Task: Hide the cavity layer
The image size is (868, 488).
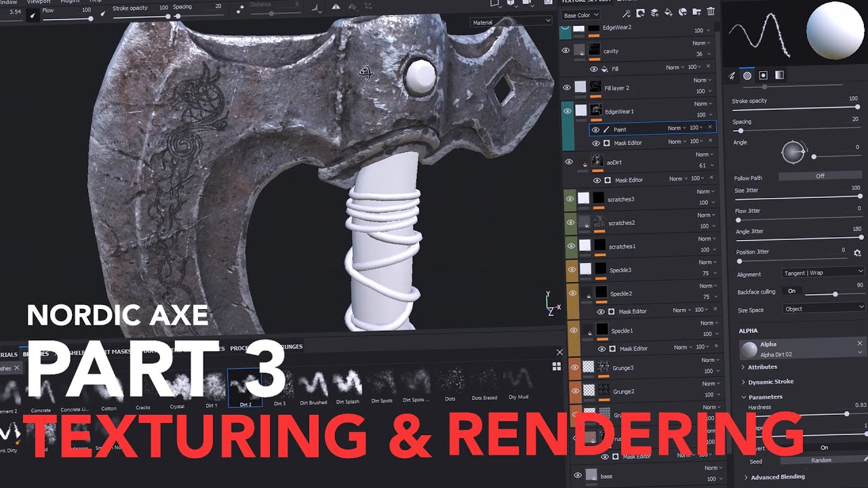Action: (566, 50)
